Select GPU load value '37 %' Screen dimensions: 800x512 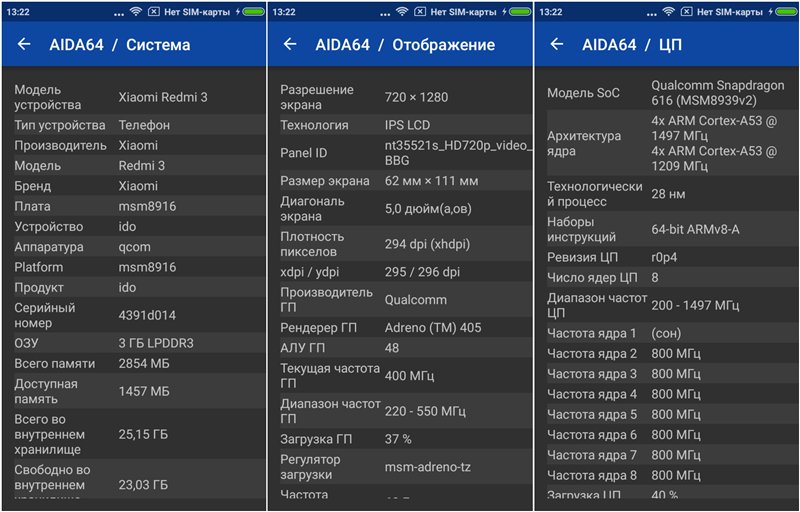click(398, 439)
